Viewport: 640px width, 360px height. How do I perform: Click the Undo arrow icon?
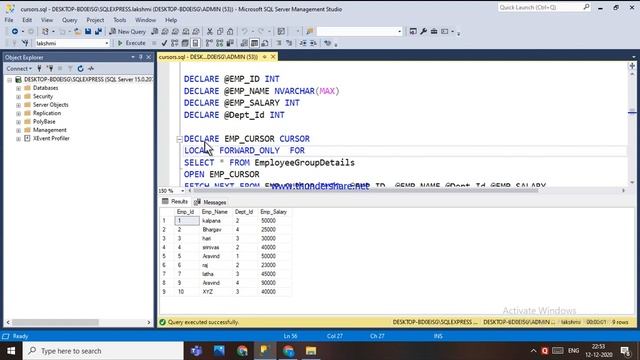click(x=244, y=31)
